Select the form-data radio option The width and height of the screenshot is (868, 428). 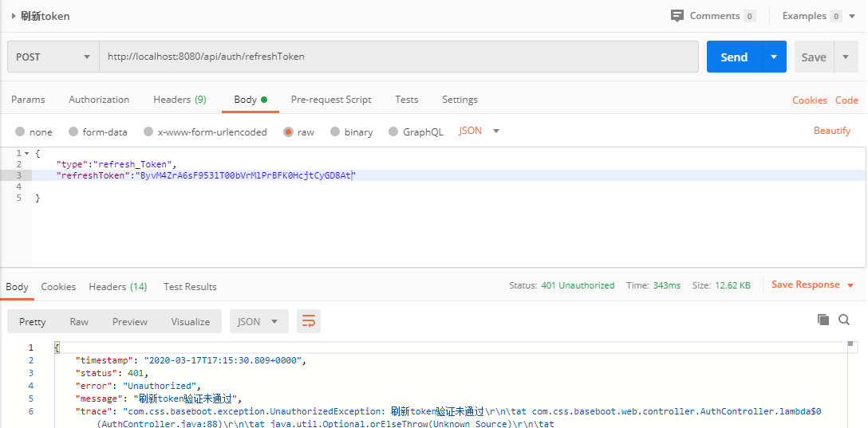(x=73, y=132)
